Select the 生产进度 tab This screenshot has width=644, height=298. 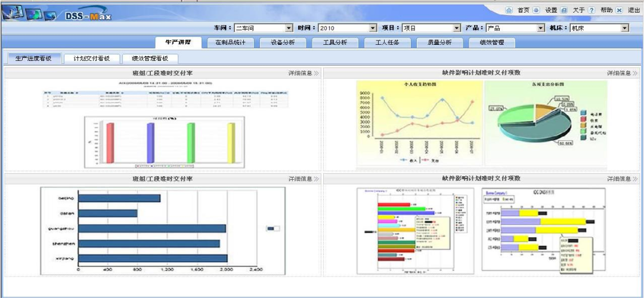(178, 42)
